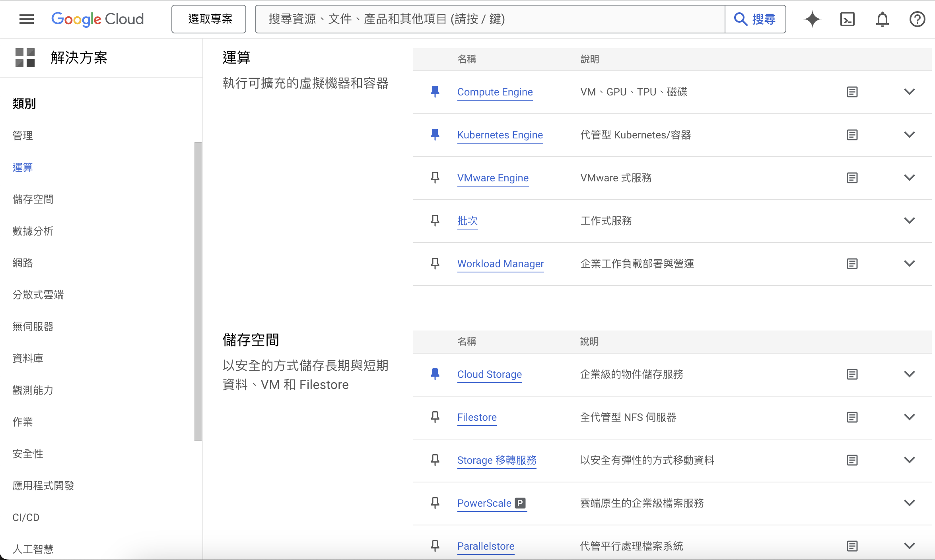
Task: Expand the Filestore row
Action: coord(910,417)
